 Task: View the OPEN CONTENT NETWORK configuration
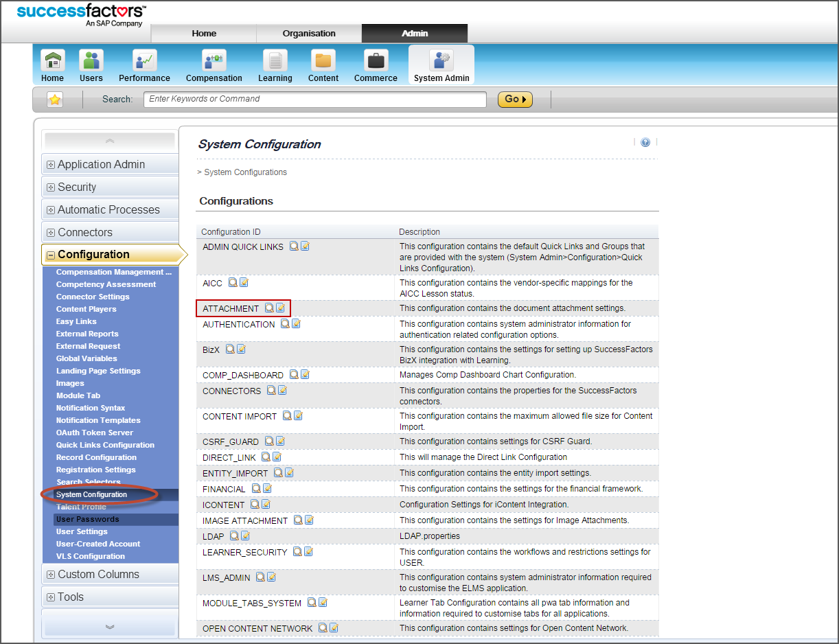click(x=323, y=628)
